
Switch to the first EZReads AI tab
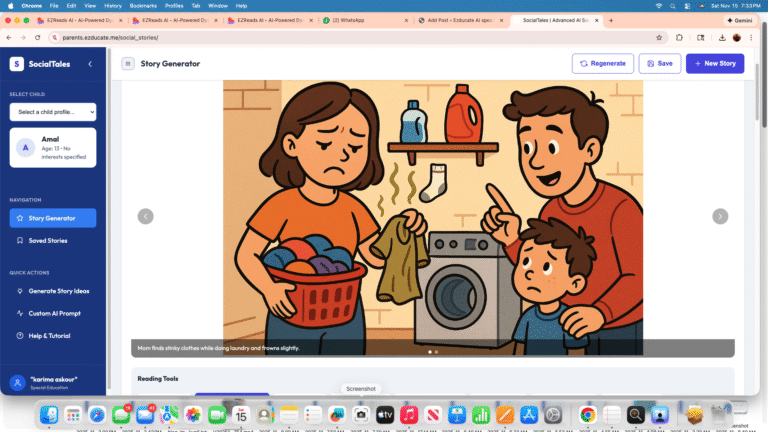80,21
